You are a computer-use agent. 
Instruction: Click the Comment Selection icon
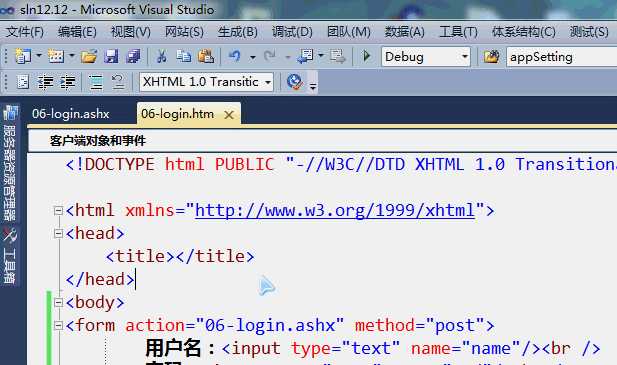coord(96,82)
